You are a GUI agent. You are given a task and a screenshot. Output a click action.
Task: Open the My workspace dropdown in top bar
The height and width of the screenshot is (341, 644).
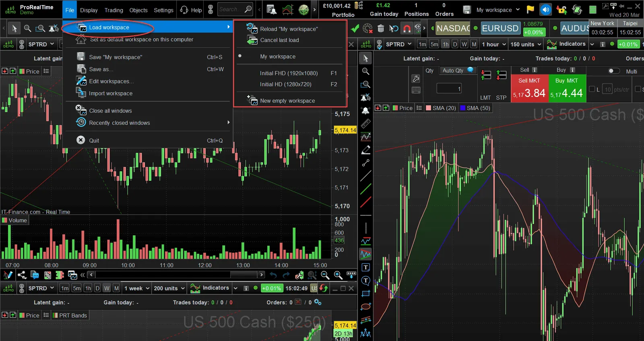tap(498, 10)
